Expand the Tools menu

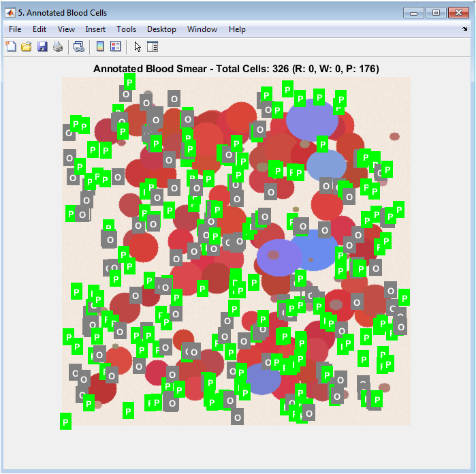point(126,29)
